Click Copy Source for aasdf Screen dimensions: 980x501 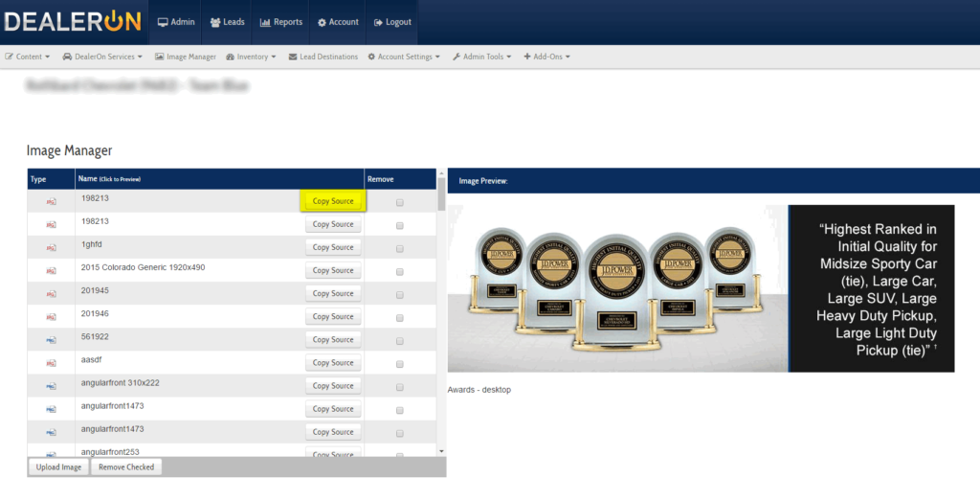[333, 363]
